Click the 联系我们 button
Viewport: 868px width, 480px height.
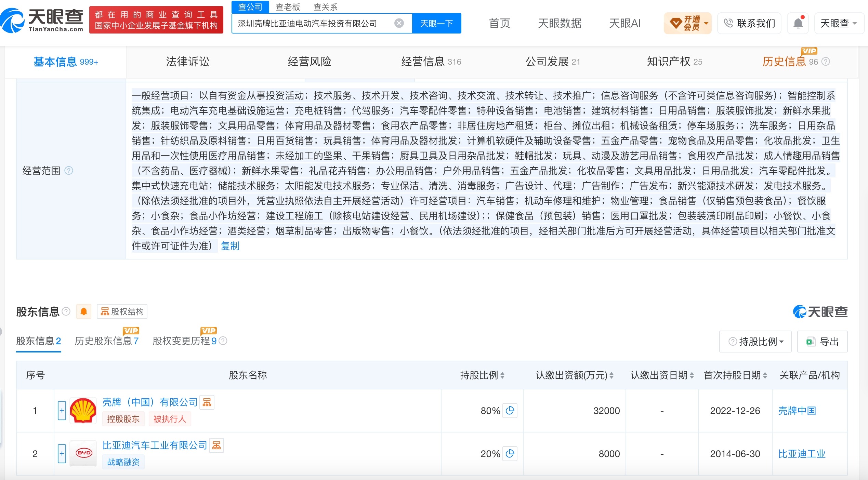[x=749, y=23]
